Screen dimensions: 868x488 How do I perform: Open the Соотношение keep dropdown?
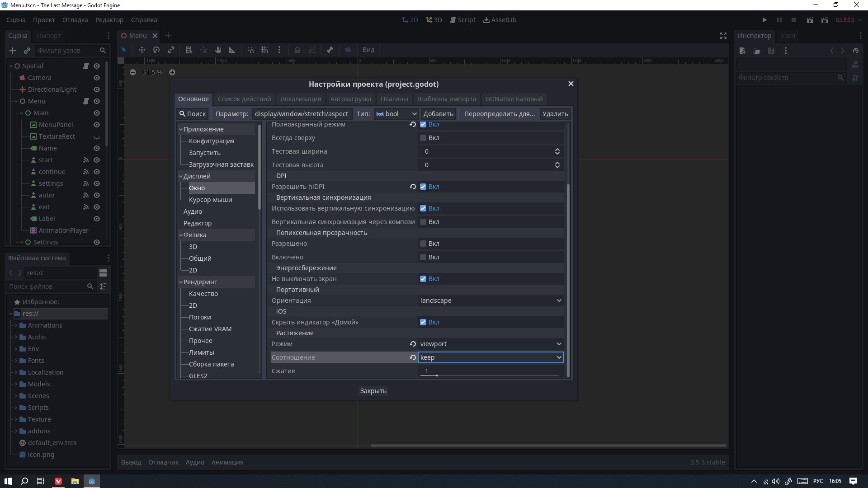(491, 357)
